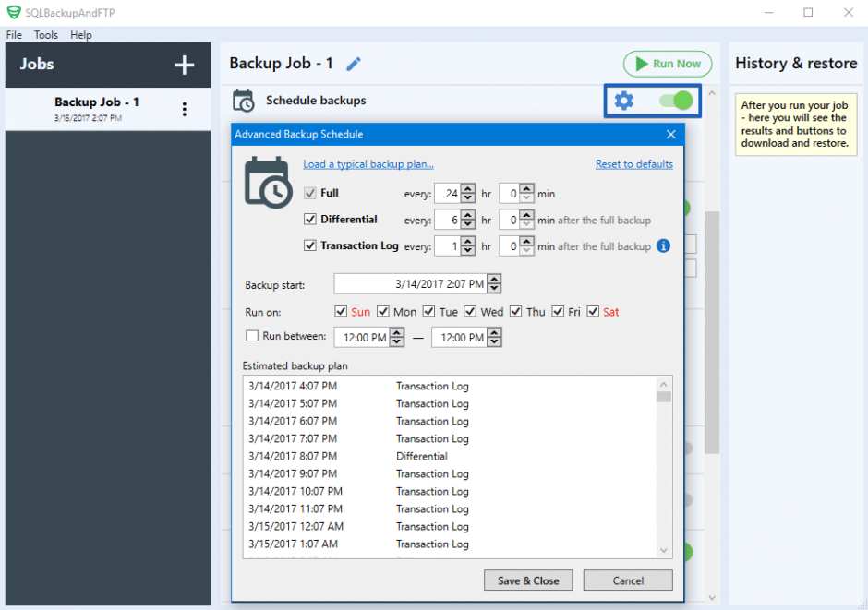
Task: Click Run between end time spinner
Action: [x=494, y=337]
